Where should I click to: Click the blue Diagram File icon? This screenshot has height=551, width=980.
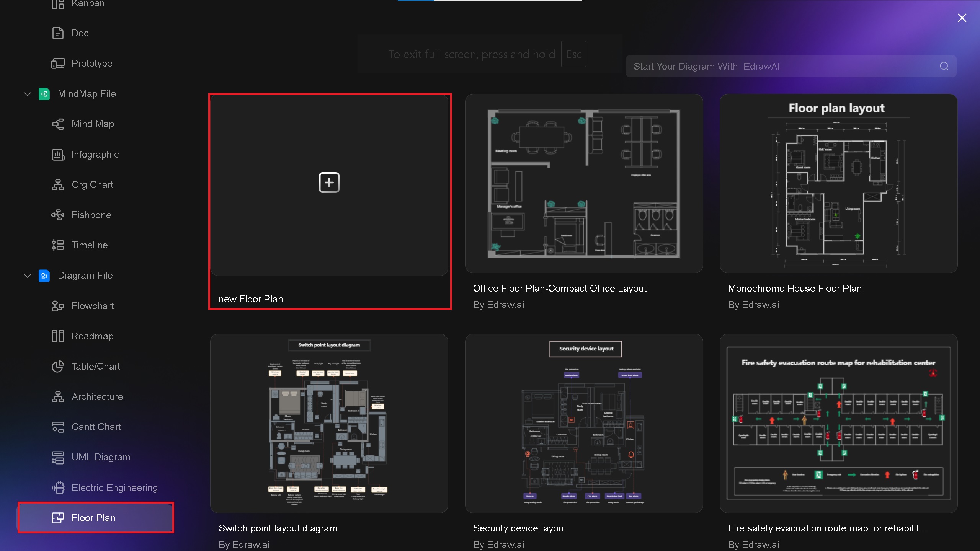coord(44,275)
